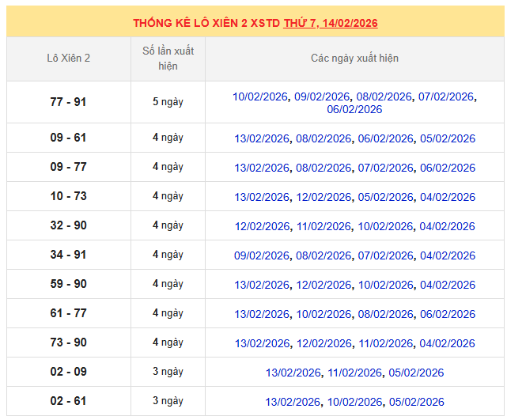Select the 77 - 91 pair cell
Image resolution: width=507 pixels, height=420 pixels.
click(68, 102)
